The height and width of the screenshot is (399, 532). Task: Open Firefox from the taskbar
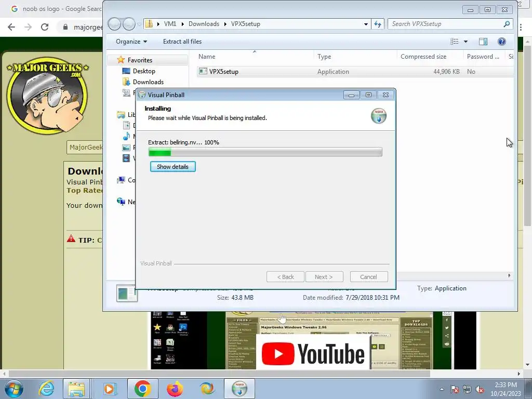point(175,389)
